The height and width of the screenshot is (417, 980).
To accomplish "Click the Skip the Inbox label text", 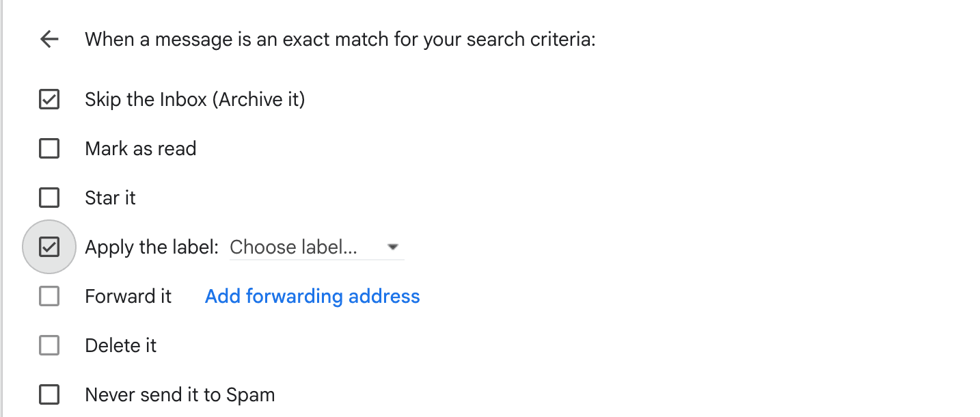I will [195, 99].
